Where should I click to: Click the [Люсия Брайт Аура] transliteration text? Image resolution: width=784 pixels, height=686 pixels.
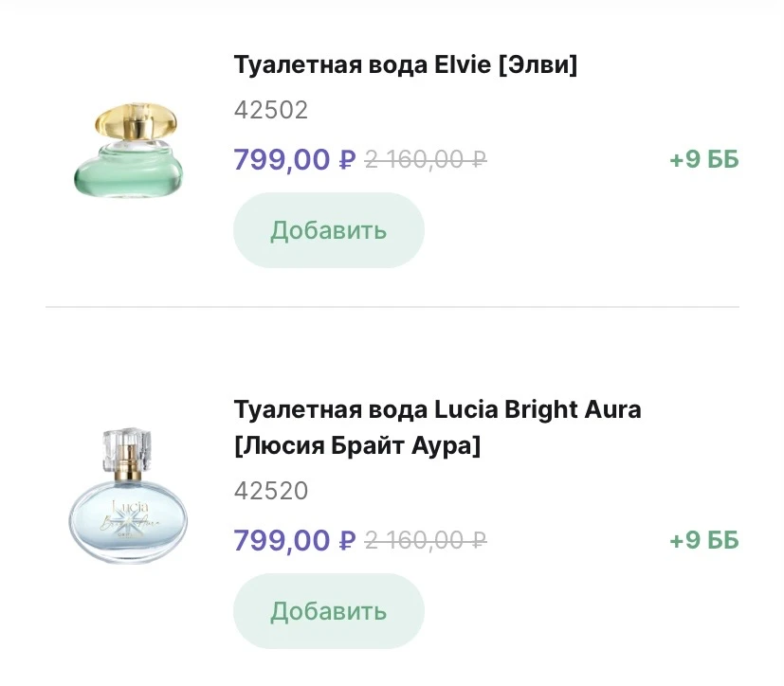pos(356,445)
